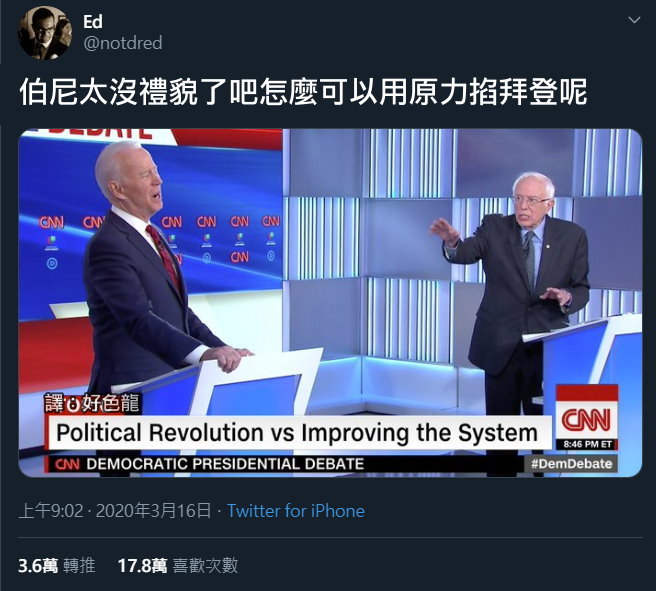Click the #DemDebate hashtag in the image
656x591 pixels.
571,463
